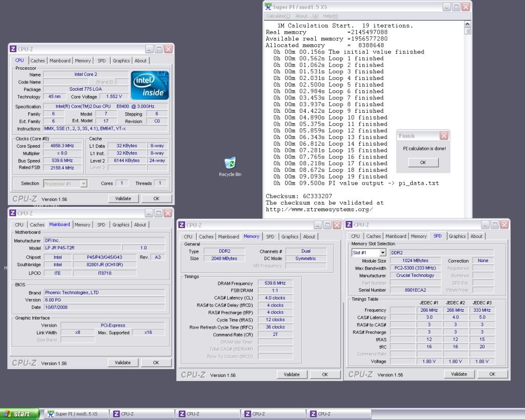
Task: Click the Core Speed value field
Action: pos(62,146)
